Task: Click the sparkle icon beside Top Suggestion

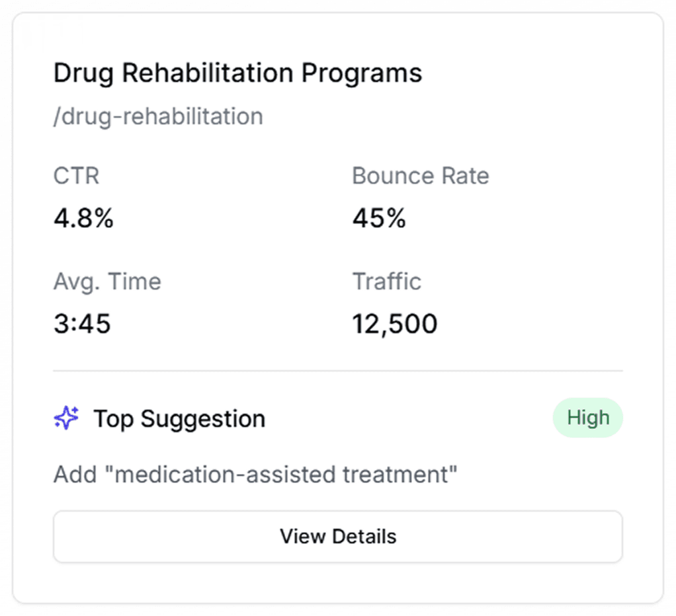Action: click(66, 418)
